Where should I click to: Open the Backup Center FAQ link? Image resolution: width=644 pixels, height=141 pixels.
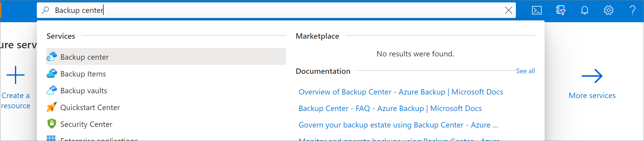pyautogui.click(x=390, y=108)
